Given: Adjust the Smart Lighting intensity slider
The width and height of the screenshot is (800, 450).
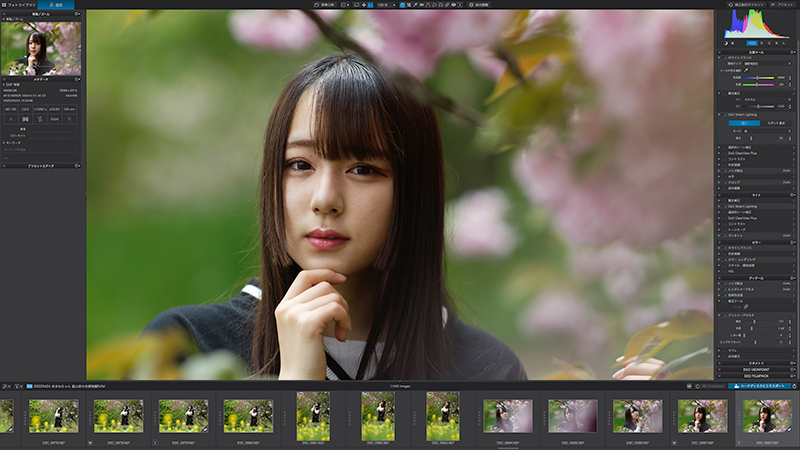Looking at the screenshot, I should click(758, 138).
